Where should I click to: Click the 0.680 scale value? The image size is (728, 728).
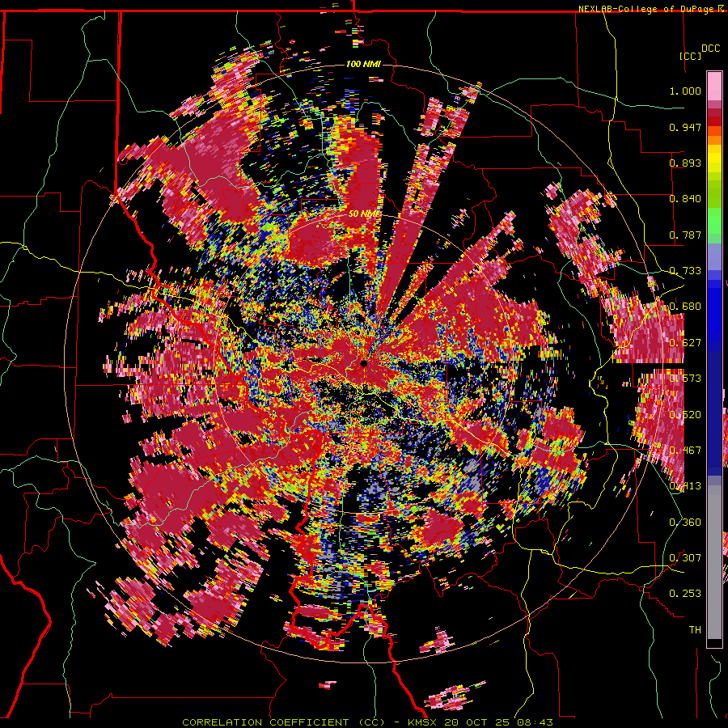point(685,307)
